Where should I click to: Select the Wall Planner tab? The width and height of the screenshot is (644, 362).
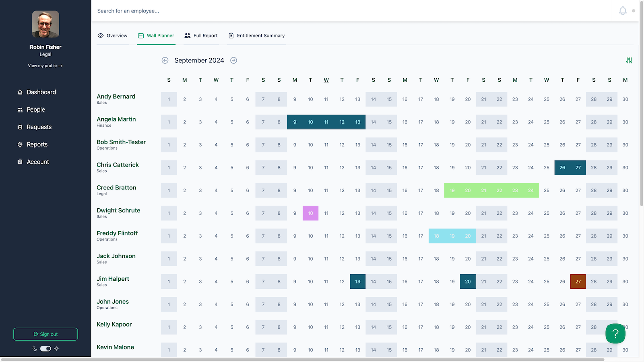coord(156,36)
